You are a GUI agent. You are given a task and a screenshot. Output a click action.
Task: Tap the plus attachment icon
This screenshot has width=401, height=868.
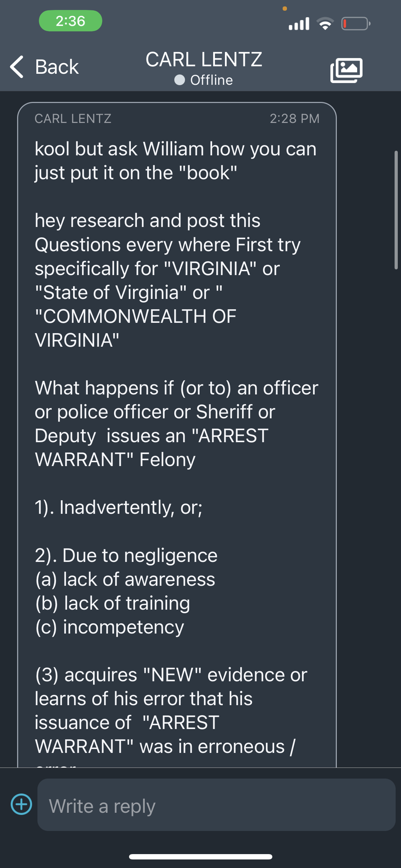point(21,804)
